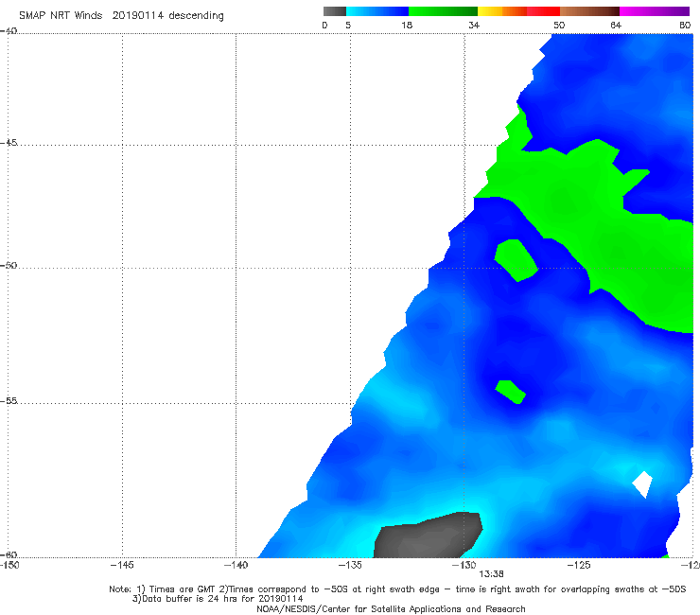Click the color bar label '64'
The height and width of the screenshot is (615, 700).
616,26
